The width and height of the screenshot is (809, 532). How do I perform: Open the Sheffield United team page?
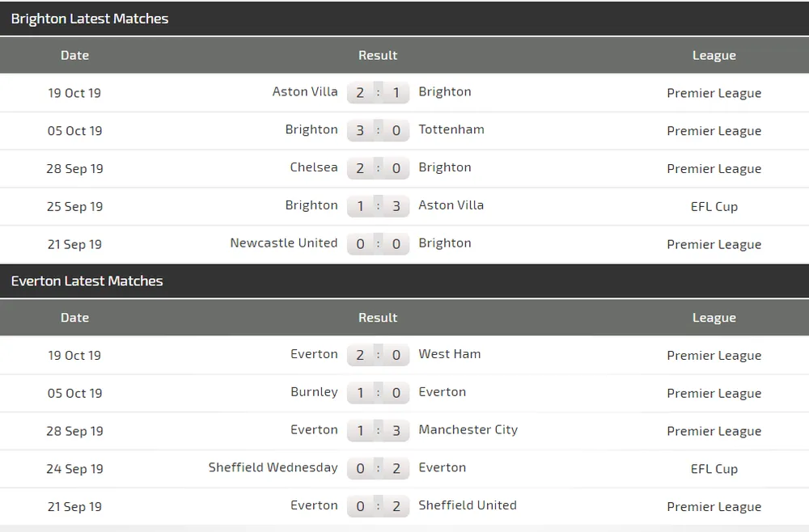click(x=468, y=506)
